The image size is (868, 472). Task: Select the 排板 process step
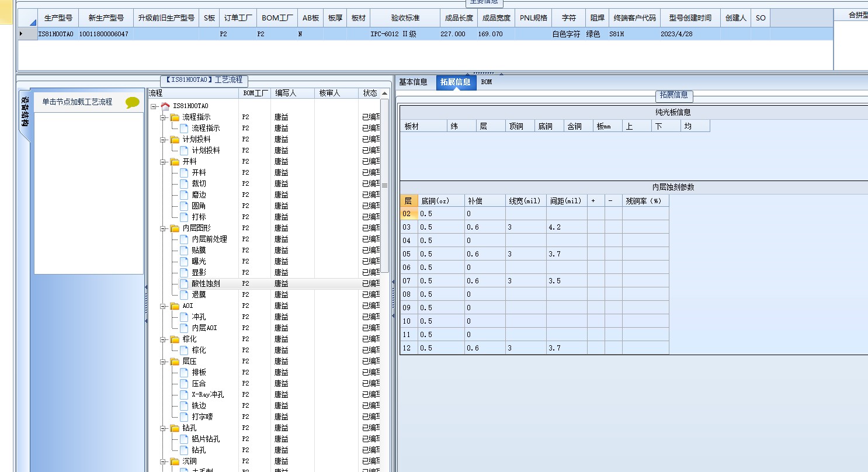(x=199, y=372)
